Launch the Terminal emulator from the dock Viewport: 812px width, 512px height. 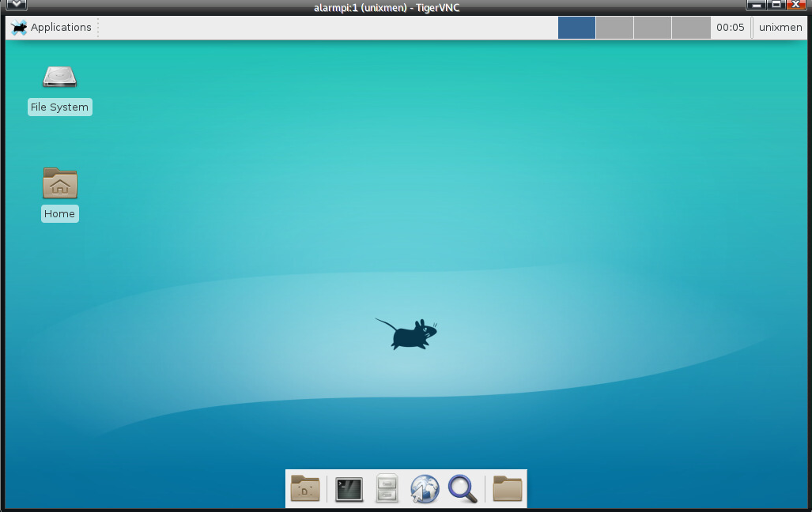click(349, 489)
